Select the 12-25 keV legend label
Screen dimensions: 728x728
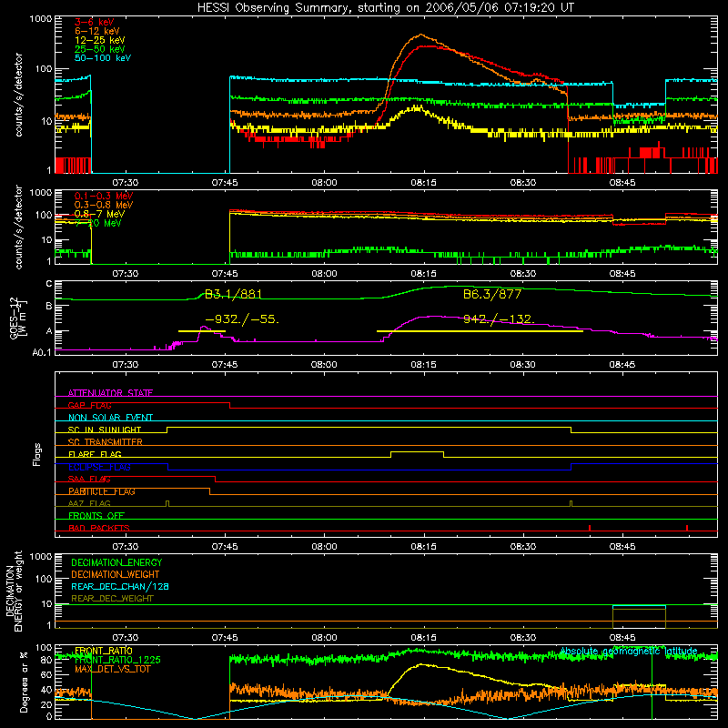coord(100,40)
